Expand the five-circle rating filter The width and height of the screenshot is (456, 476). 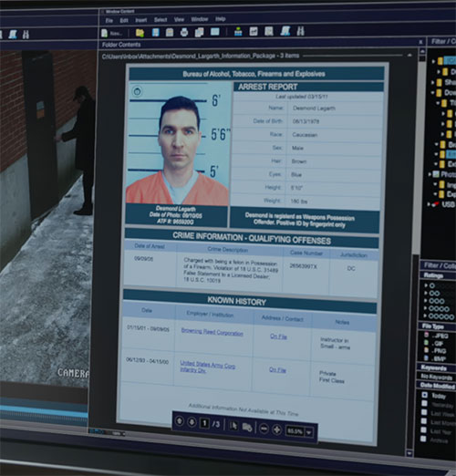tap(426, 316)
